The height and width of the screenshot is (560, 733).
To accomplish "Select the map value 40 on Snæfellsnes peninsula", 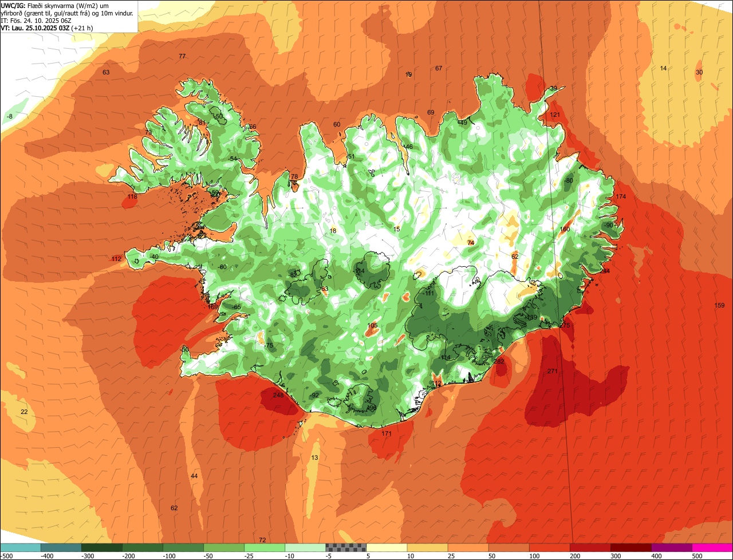I will [155, 257].
